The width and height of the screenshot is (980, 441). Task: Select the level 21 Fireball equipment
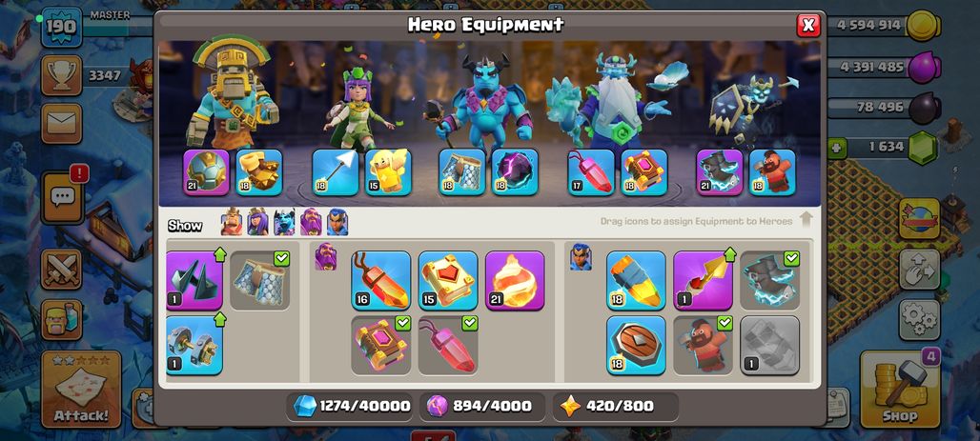515,280
